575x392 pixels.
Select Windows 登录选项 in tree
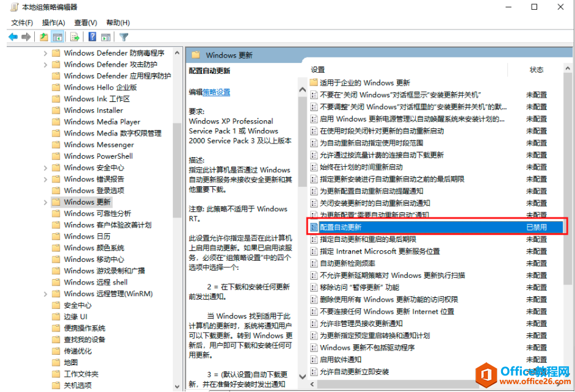click(x=94, y=191)
